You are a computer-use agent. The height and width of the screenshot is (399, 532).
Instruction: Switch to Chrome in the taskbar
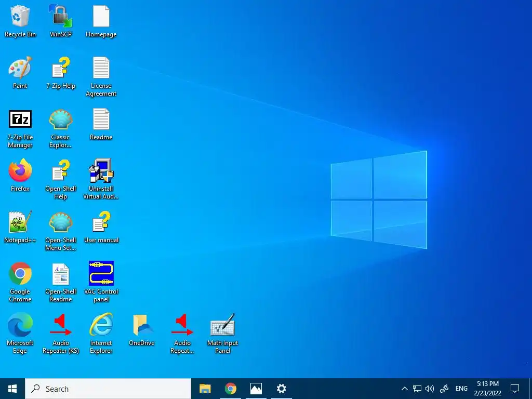(x=230, y=389)
